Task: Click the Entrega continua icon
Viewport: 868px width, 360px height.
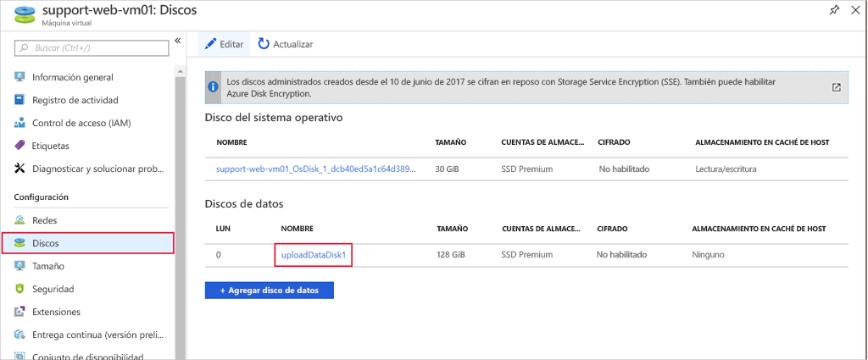Action: (19, 335)
